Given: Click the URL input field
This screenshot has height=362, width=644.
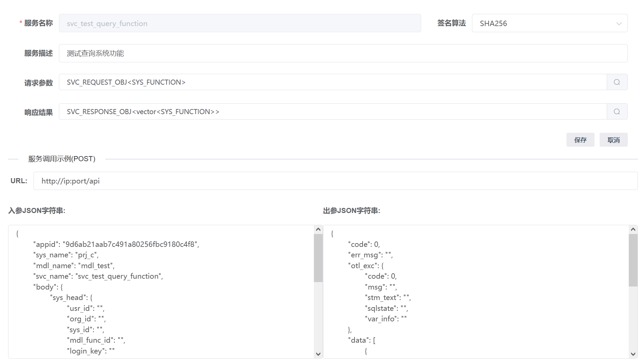Looking at the screenshot, I should point(335,181).
